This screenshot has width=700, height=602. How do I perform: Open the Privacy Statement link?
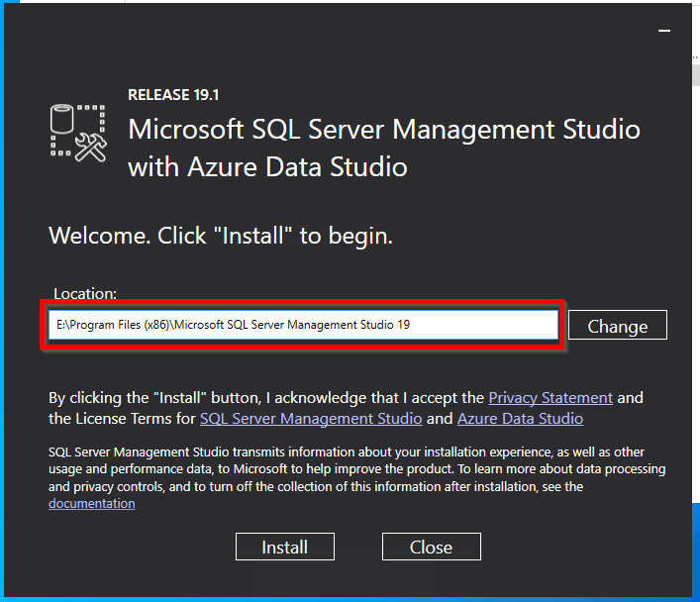(550, 397)
